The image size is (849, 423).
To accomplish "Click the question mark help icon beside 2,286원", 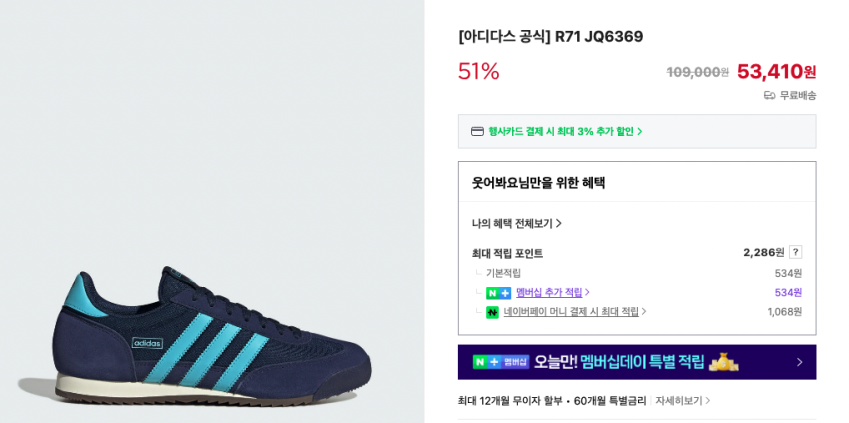I will pyautogui.click(x=795, y=252).
